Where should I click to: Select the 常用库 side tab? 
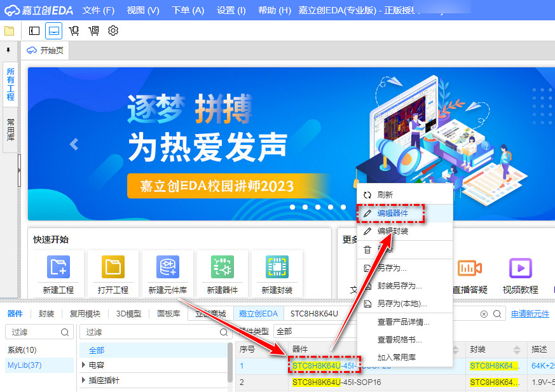click(x=11, y=130)
